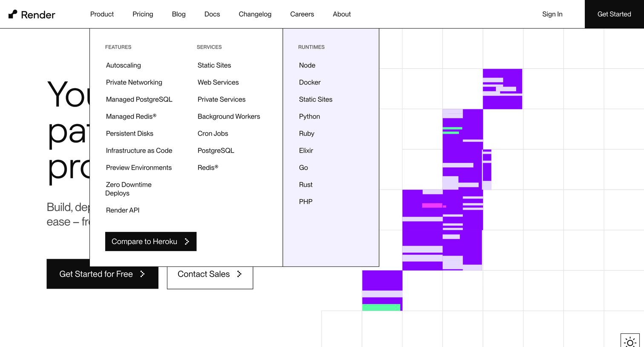Go to the Pricing page
Image resolution: width=644 pixels, height=347 pixels.
tap(143, 14)
